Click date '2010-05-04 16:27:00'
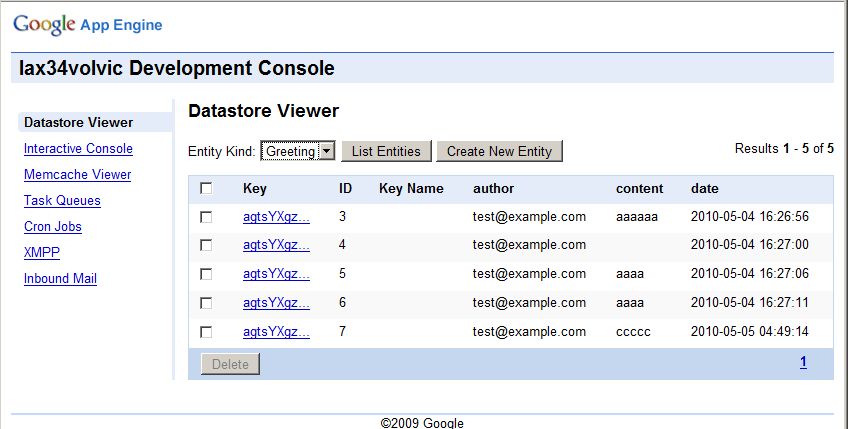848x429 pixels. click(750, 245)
